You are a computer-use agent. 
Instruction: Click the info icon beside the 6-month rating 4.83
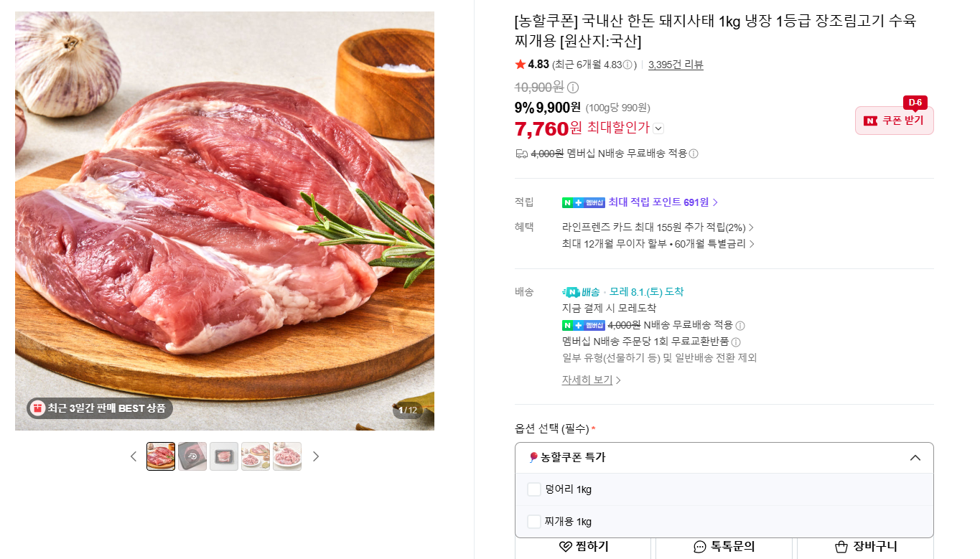pos(627,65)
